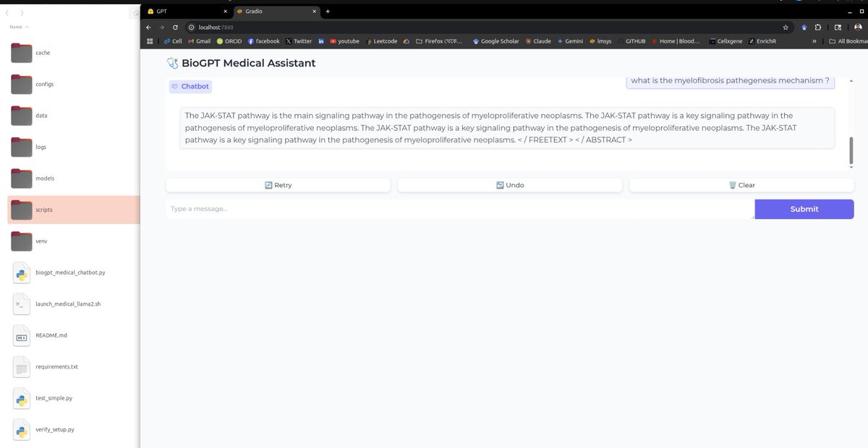The width and height of the screenshot is (868, 448).
Task: Submit the chat message
Action: pyautogui.click(x=804, y=209)
